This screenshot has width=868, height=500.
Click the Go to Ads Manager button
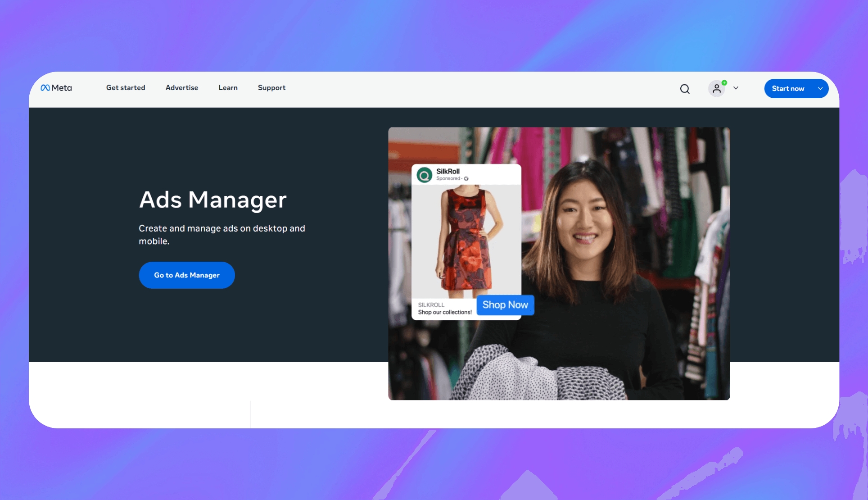click(x=187, y=275)
